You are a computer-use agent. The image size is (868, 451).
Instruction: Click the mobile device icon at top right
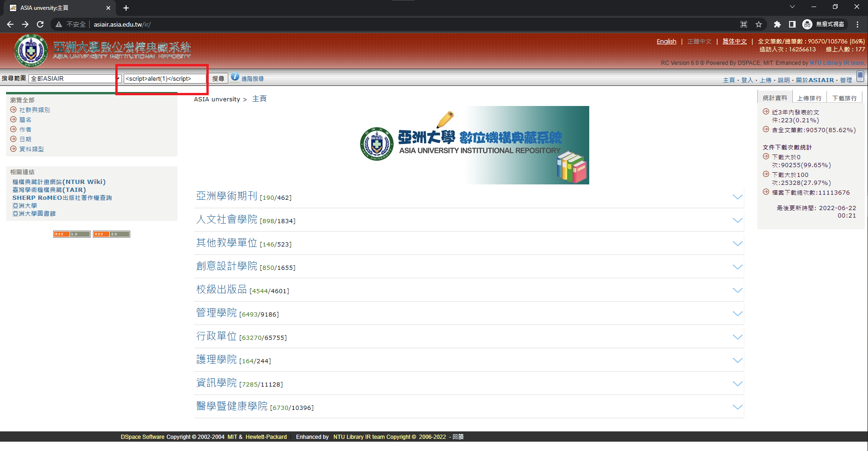(861, 77)
